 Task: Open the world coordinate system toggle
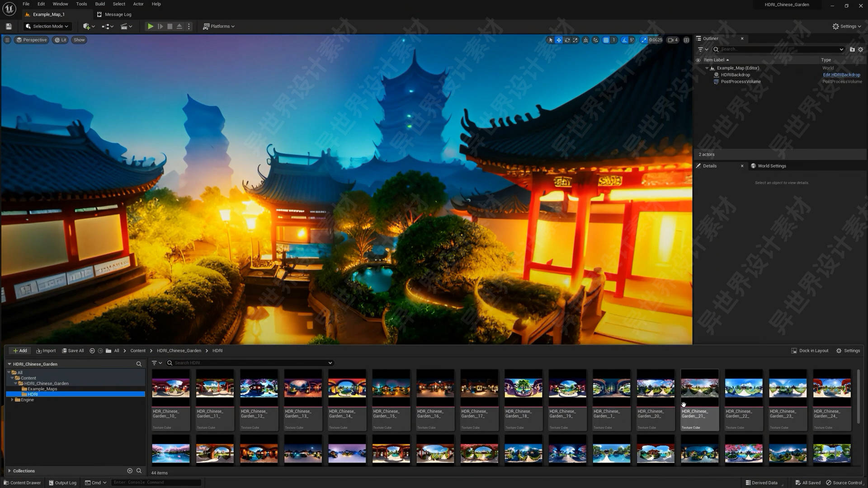tap(585, 40)
